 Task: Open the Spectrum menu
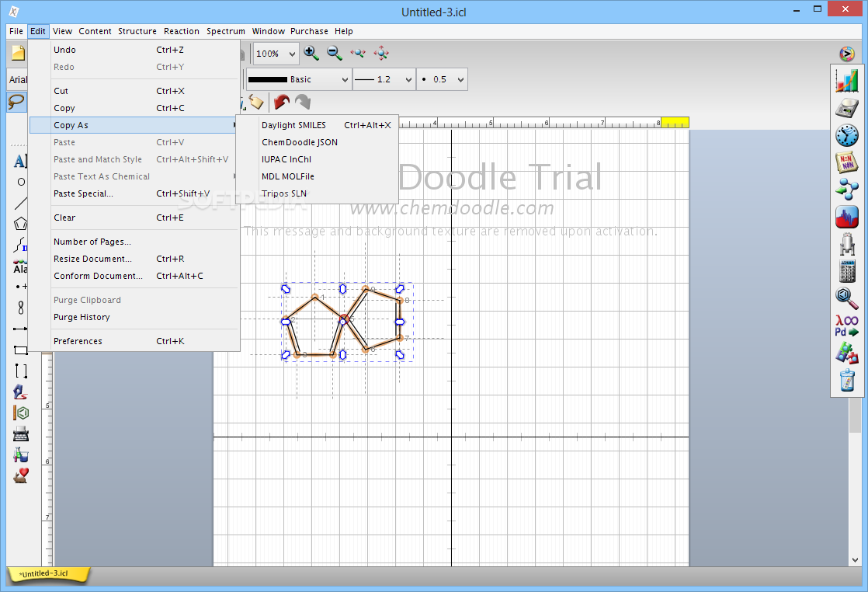point(226,32)
